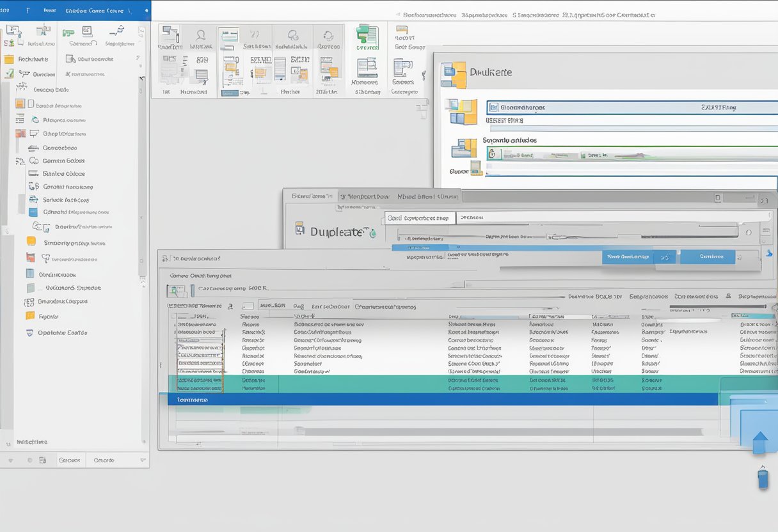Toggle the checkbox inside the green search bar

(x=491, y=154)
